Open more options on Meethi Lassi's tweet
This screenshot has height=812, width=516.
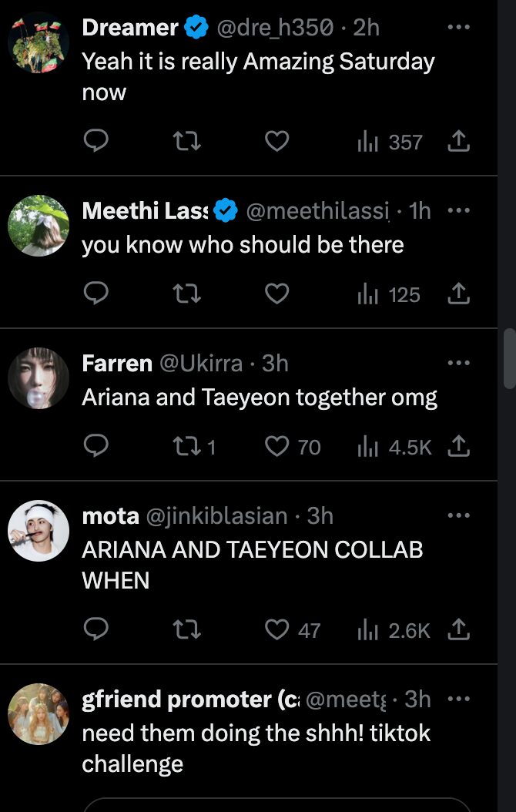tap(458, 210)
